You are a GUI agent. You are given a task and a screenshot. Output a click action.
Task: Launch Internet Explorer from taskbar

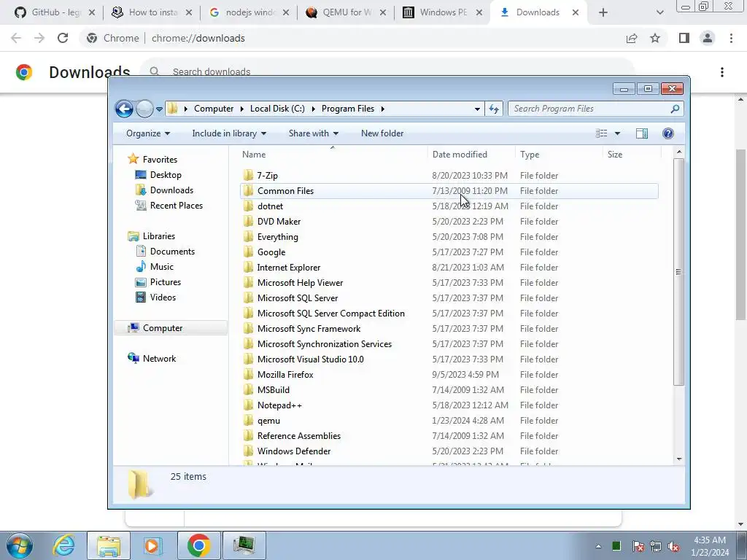pos(64,545)
